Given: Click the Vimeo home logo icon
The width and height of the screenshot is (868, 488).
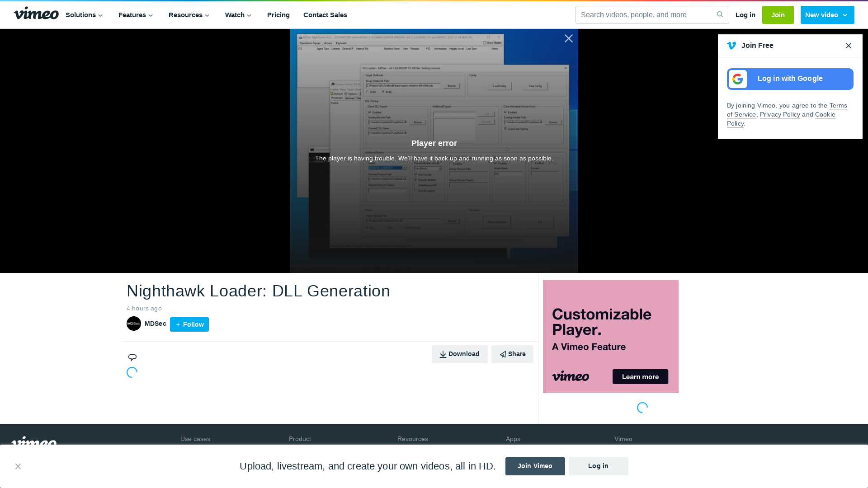Looking at the screenshot, I should coord(35,14).
